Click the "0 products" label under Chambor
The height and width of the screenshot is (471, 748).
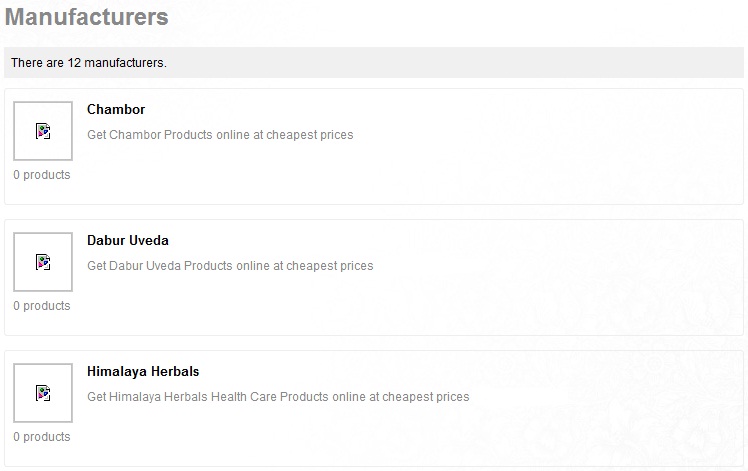pos(42,175)
